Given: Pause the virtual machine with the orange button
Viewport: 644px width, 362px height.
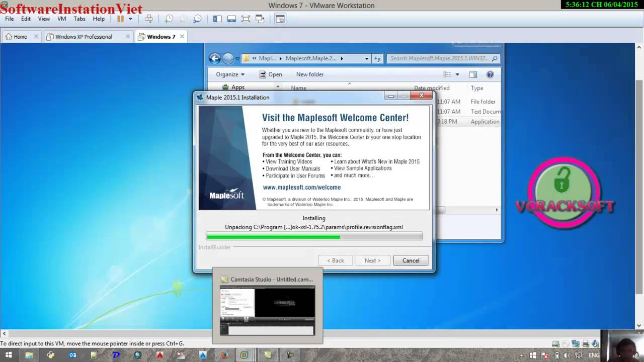Looking at the screenshot, I should point(120,19).
